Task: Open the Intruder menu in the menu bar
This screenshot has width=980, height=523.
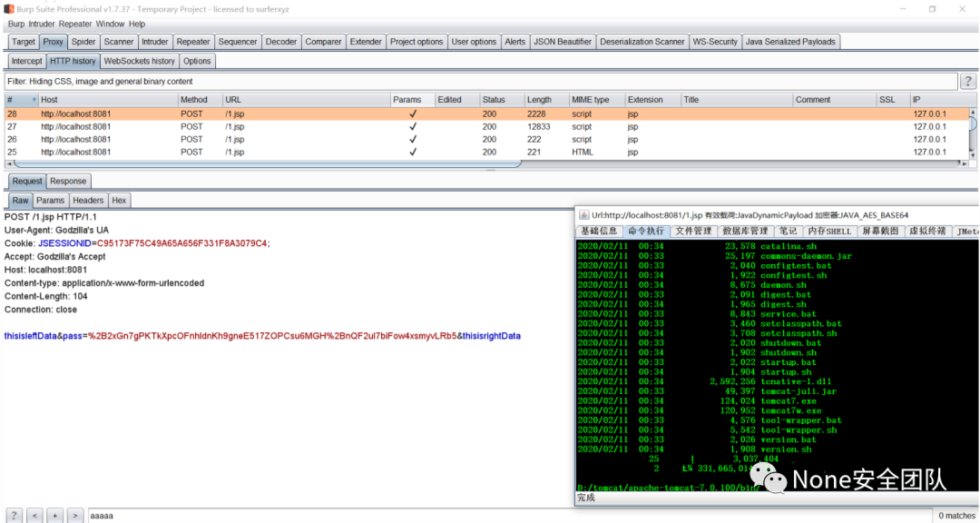Action: (42, 24)
